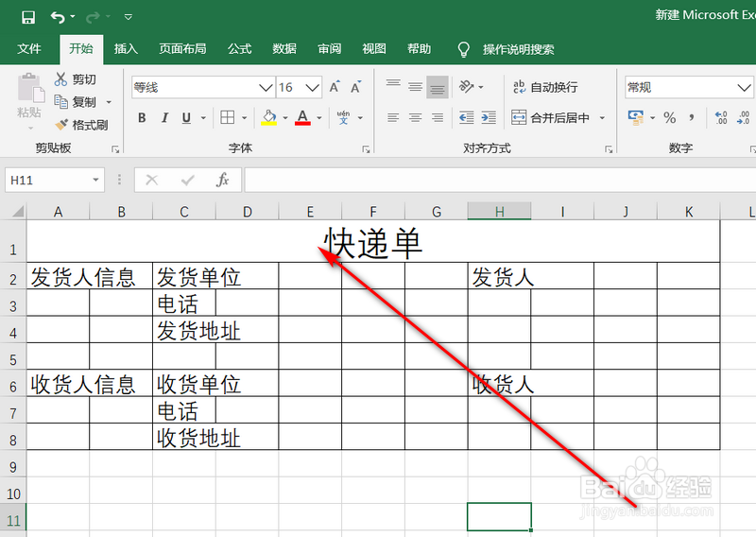Expand the fill color dropdown arrow
This screenshot has width=756, height=537.
click(285, 117)
